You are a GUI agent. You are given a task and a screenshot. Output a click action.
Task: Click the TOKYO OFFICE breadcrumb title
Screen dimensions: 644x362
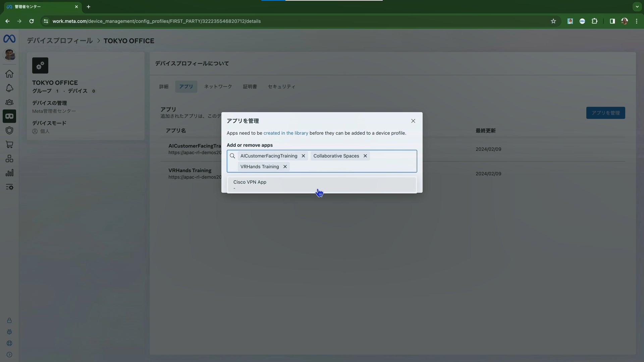click(129, 41)
